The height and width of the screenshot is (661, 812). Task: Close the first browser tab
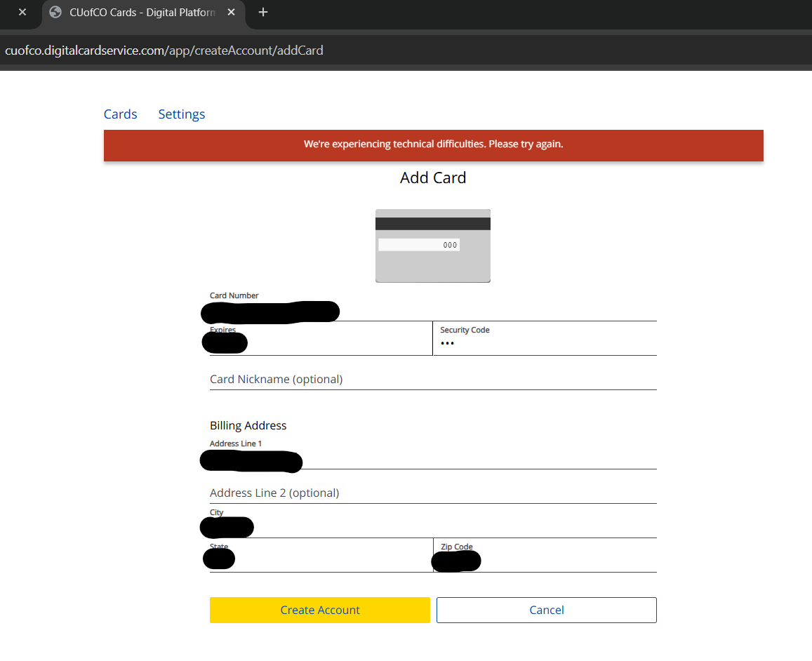pyautogui.click(x=22, y=12)
